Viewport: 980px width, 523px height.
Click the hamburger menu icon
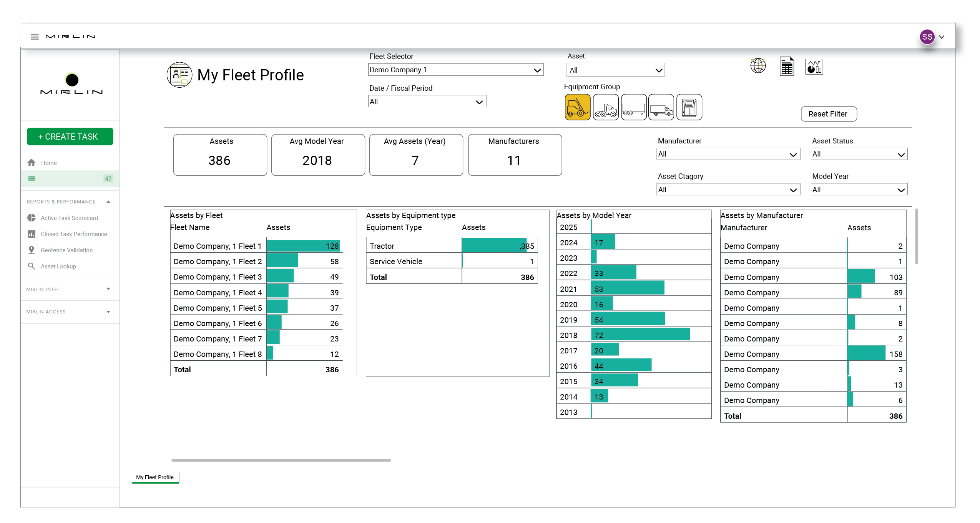[35, 37]
